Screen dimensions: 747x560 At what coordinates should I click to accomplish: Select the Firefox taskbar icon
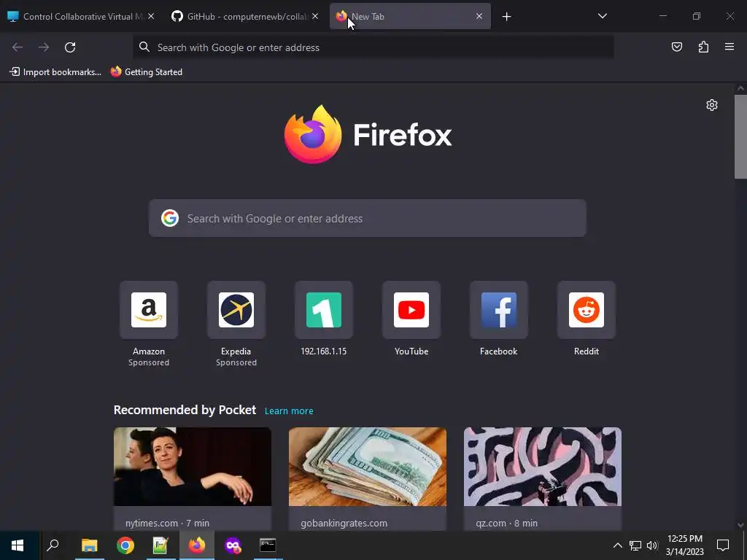pos(196,545)
